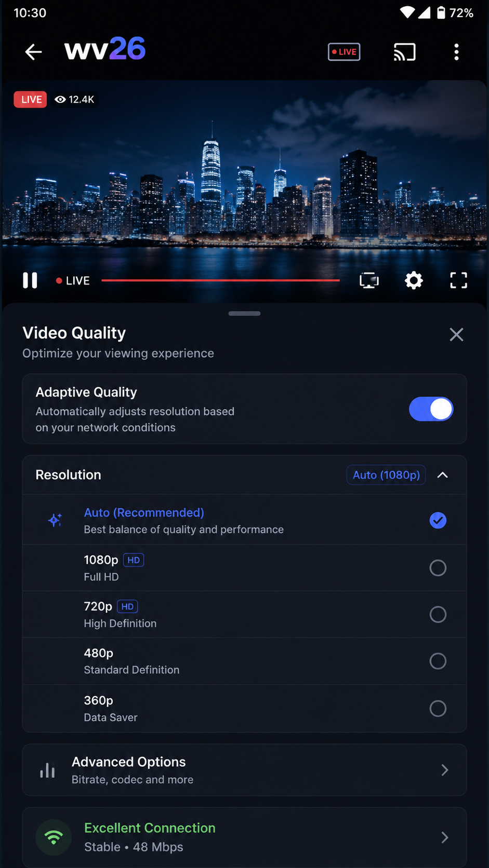This screenshot has width=489, height=868.
Task: Tap the status bar Wi-Fi signal icon
Action: pos(407,12)
